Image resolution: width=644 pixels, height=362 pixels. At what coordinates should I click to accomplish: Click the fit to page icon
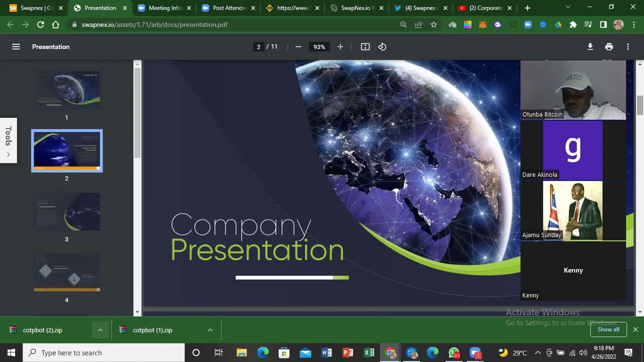365,47
